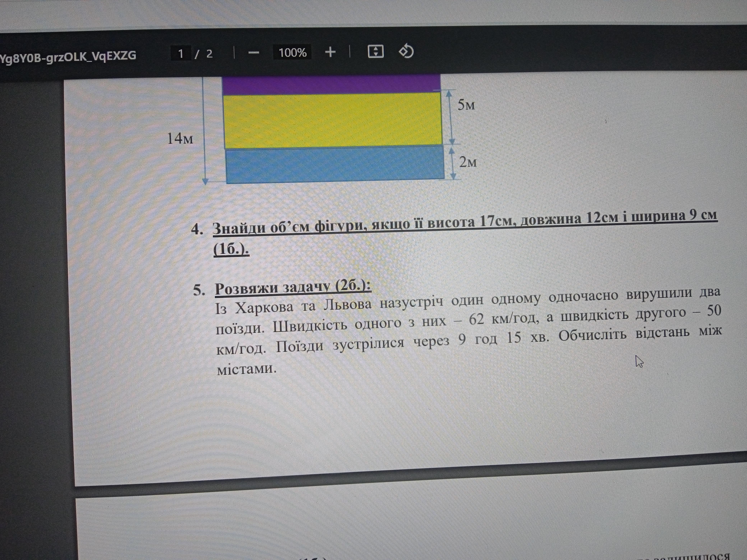
Task: Click the 5м dimension label
Action: coord(466,105)
